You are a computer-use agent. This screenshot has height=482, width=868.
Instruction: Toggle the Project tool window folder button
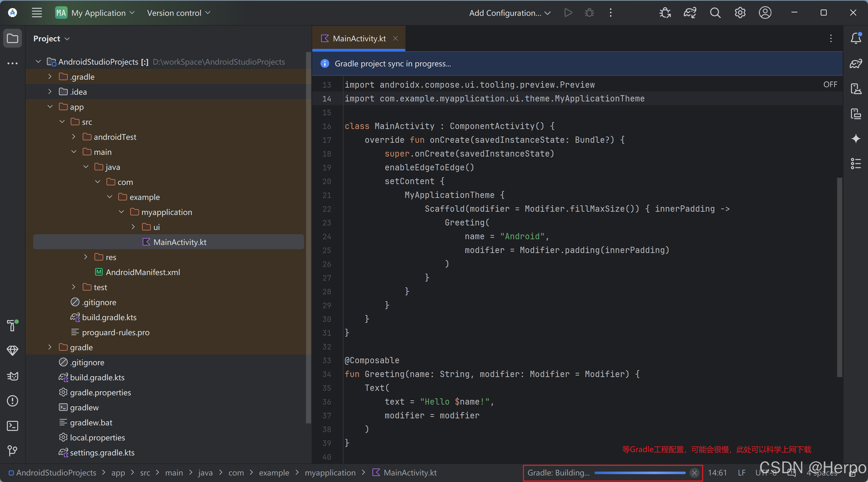tap(13, 38)
